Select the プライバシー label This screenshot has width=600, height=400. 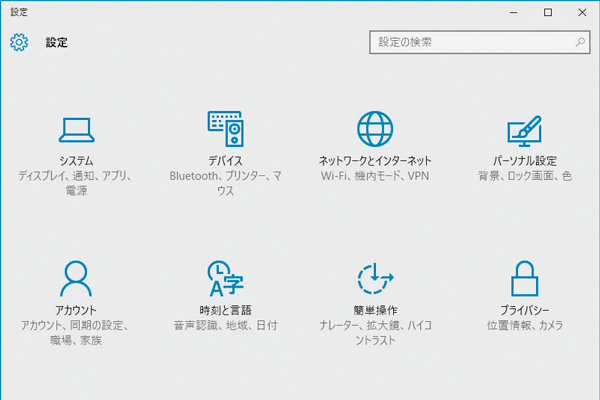pyautogui.click(x=525, y=310)
